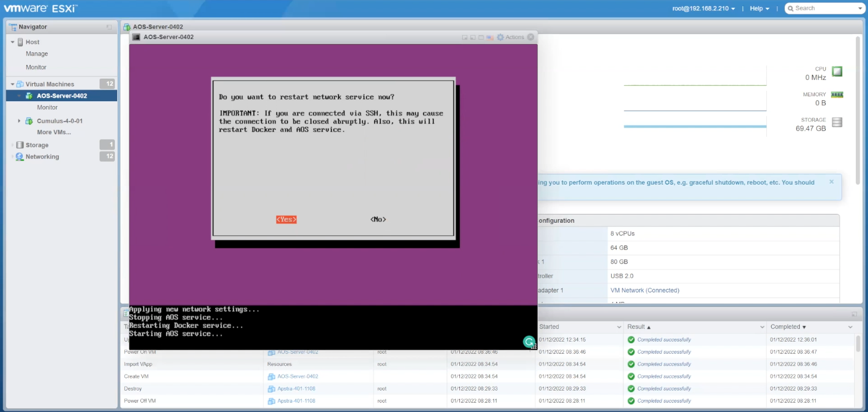This screenshot has height=412, width=868.
Task: Click the search magnifier icon
Action: point(791,8)
